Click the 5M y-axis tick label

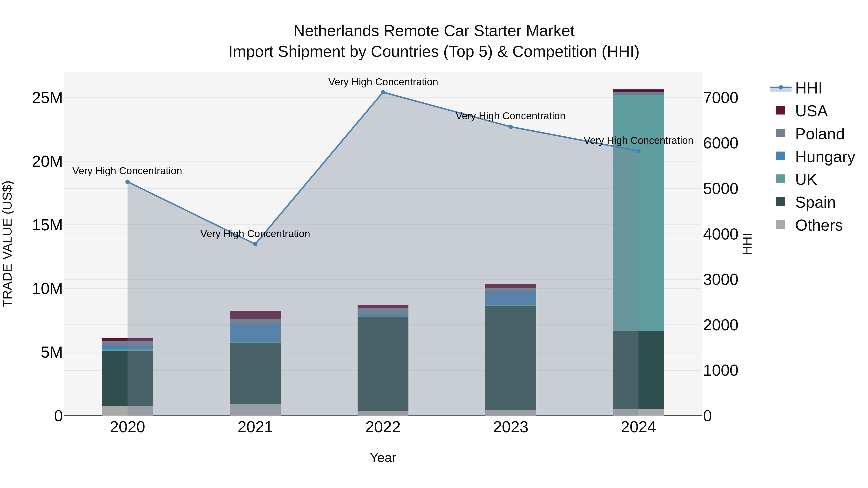pyautogui.click(x=52, y=352)
